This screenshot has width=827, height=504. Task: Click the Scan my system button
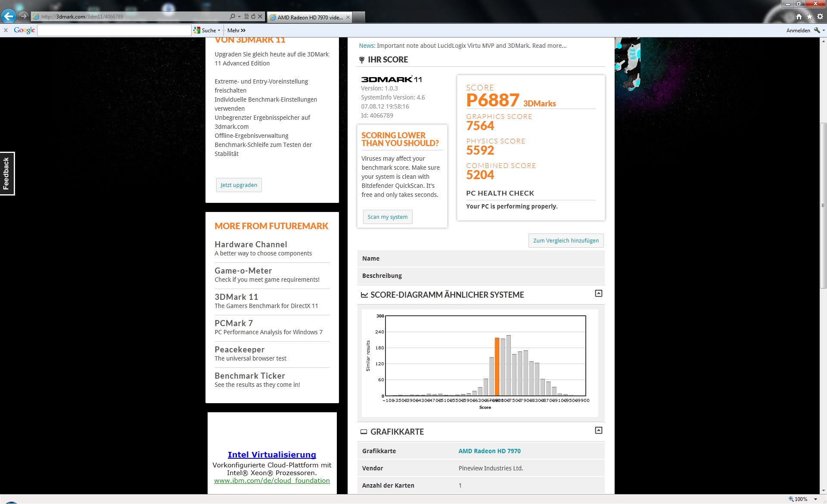coord(387,217)
